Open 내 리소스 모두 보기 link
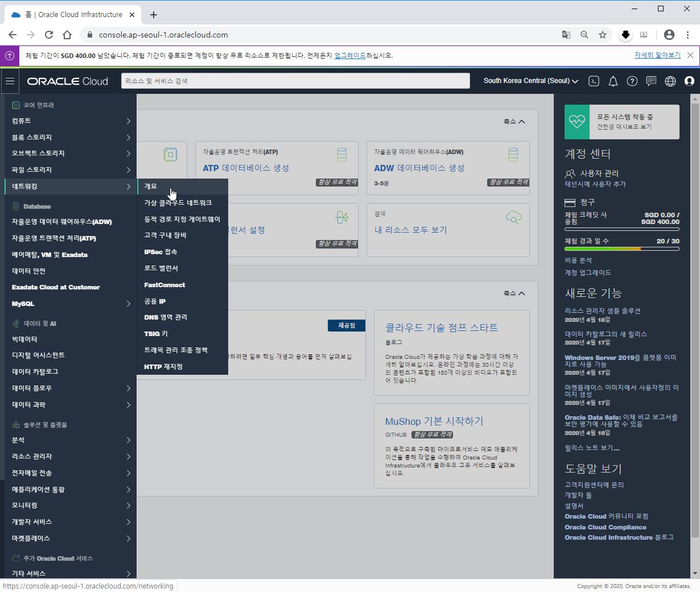The image size is (700, 592). point(411,230)
